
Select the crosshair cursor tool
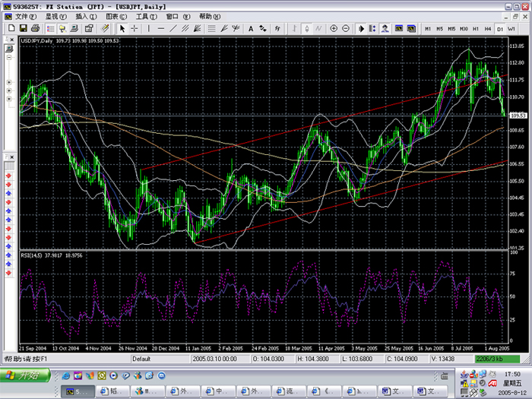[135, 28]
